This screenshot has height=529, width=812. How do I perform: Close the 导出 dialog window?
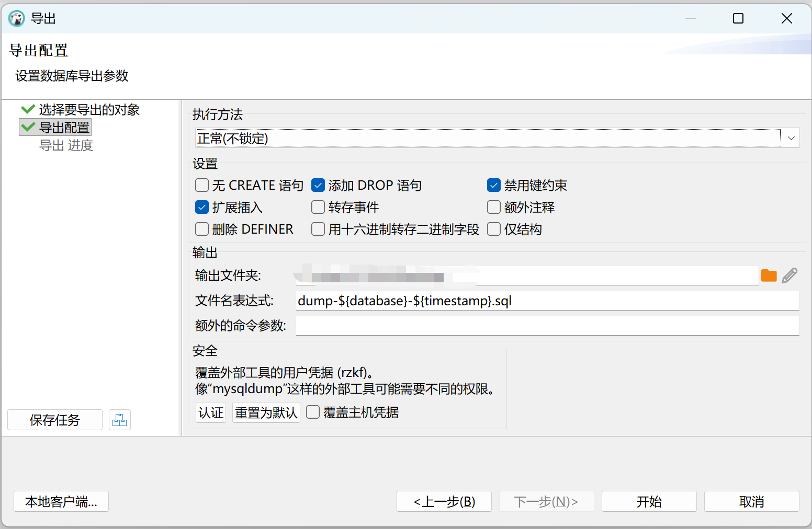(x=786, y=18)
